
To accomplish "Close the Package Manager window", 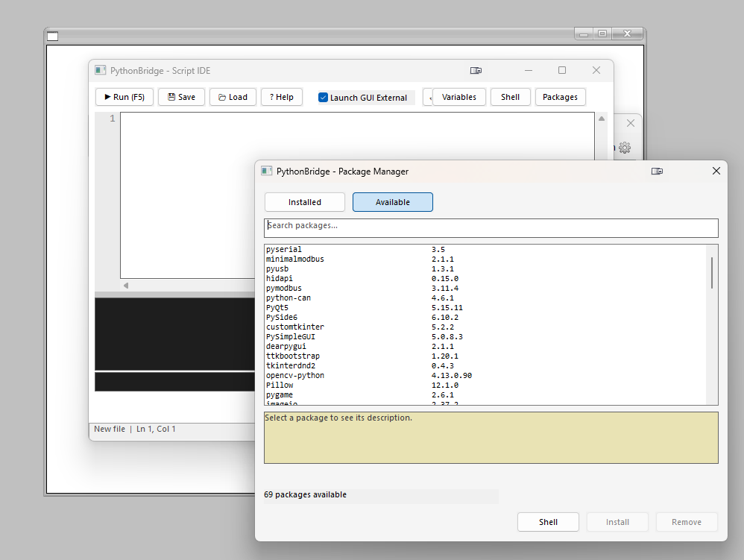I will click(716, 171).
